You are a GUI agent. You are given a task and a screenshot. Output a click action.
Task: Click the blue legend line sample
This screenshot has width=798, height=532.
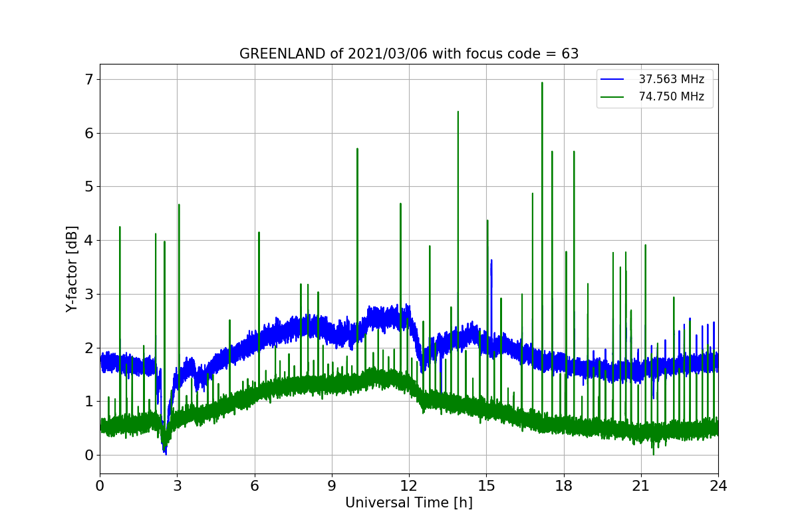click(x=612, y=80)
